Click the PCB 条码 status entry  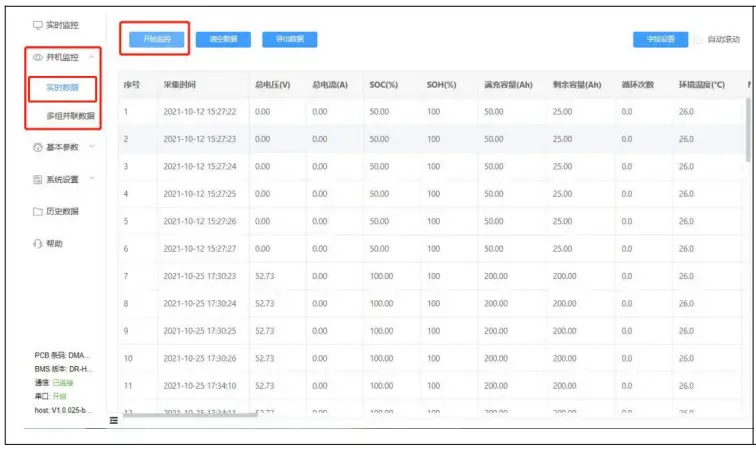coord(62,356)
